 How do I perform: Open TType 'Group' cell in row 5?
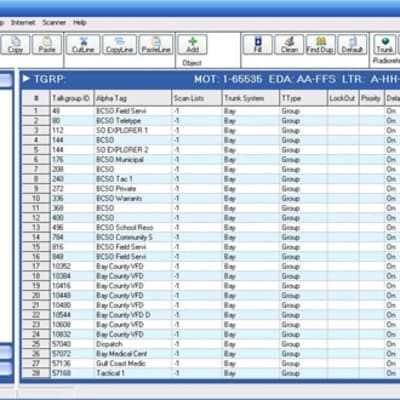point(303,150)
